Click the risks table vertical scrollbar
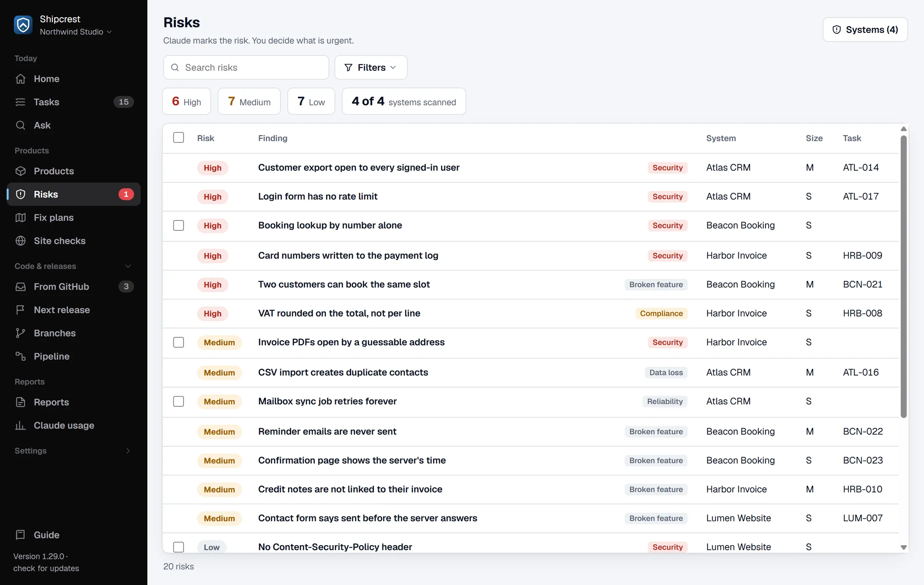 903,277
